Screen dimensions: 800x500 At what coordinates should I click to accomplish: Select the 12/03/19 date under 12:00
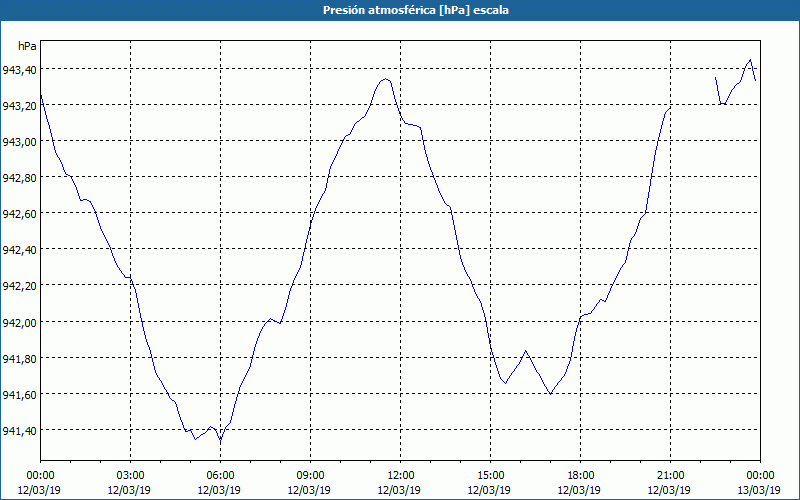coord(399,490)
